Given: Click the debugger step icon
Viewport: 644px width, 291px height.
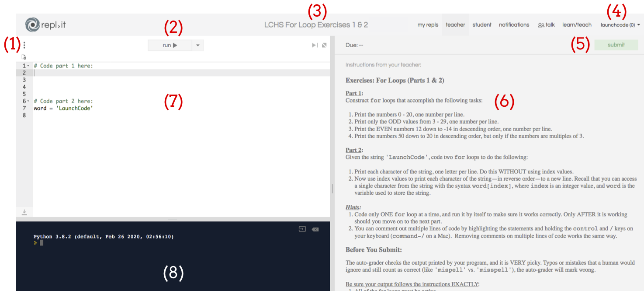Looking at the screenshot, I should click(x=315, y=45).
